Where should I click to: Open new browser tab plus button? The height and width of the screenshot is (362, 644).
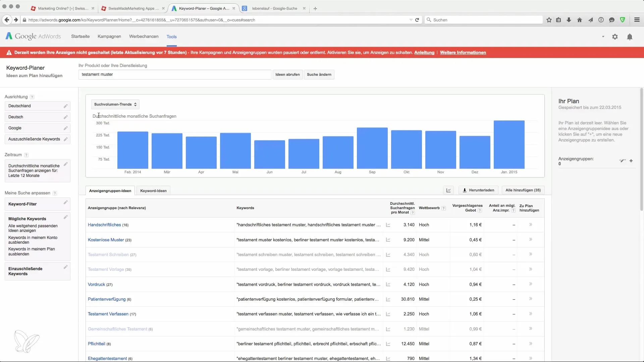315,9
